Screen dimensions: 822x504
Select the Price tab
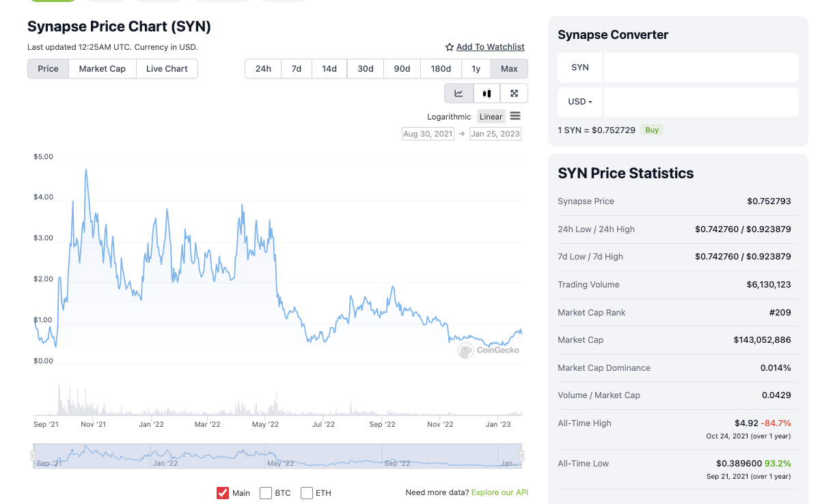pos(48,69)
